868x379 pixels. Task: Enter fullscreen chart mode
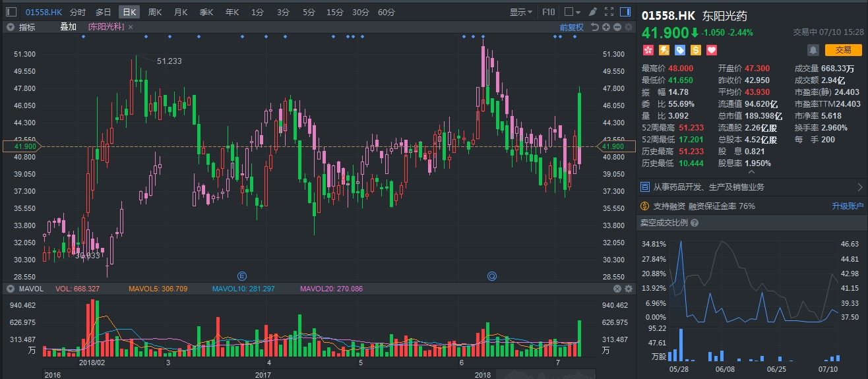(609, 12)
